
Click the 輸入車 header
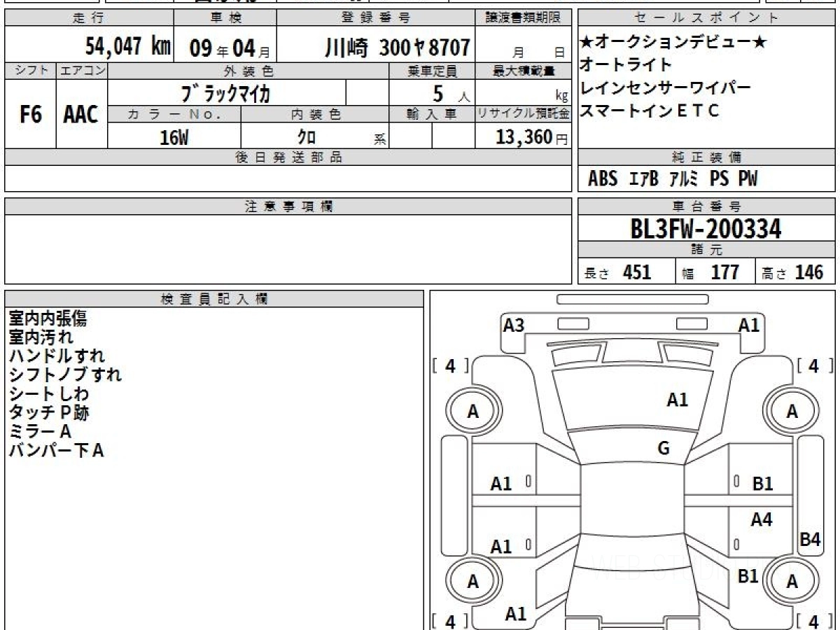point(432,114)
